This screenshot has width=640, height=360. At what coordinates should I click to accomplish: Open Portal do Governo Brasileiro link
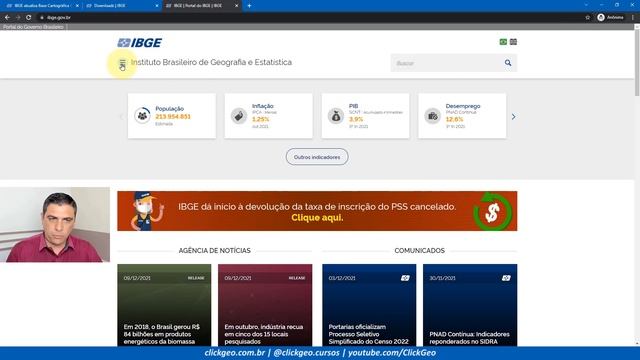(x=33, y=27)
